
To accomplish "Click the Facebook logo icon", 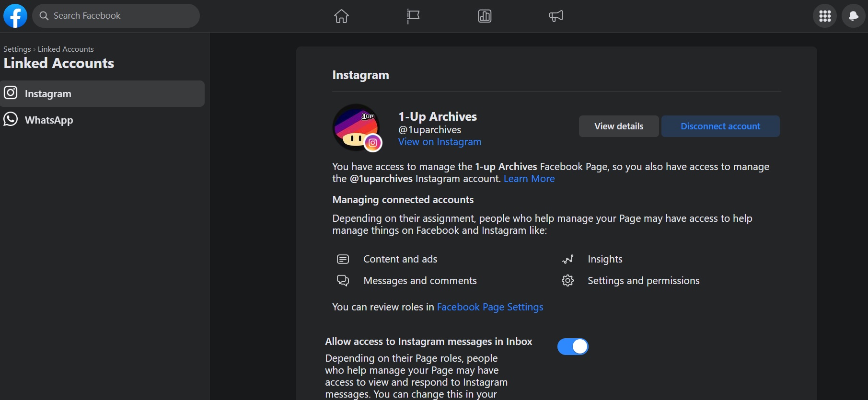I will (15, 16).
